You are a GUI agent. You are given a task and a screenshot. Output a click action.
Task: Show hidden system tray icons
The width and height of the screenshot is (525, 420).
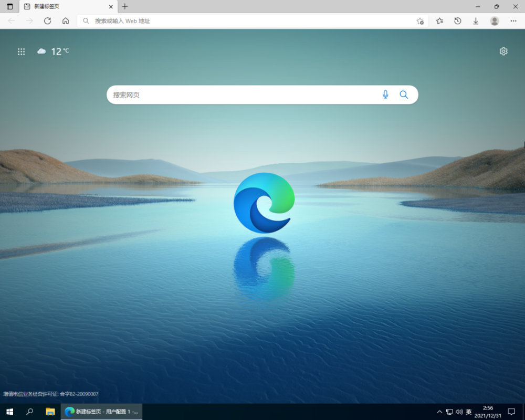(439, 412)
